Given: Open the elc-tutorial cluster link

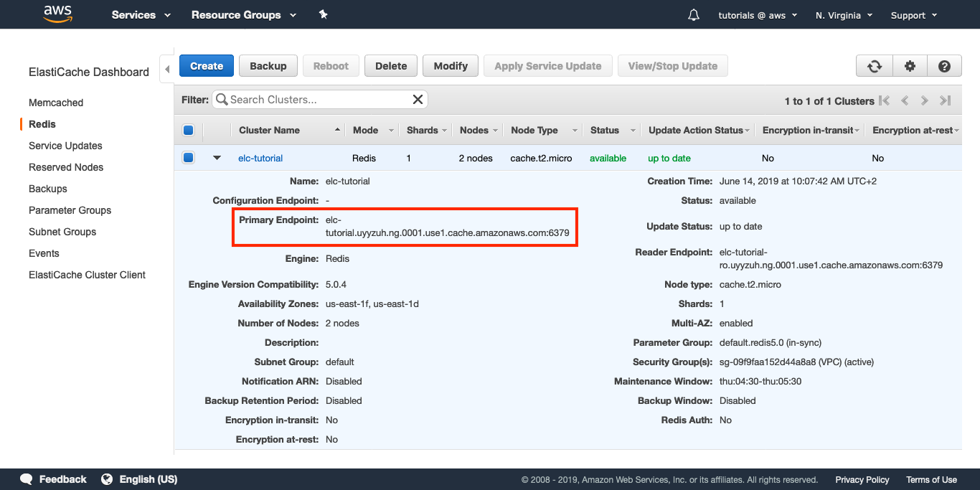Looking at the screenshot, I should (x=260, y=158).
